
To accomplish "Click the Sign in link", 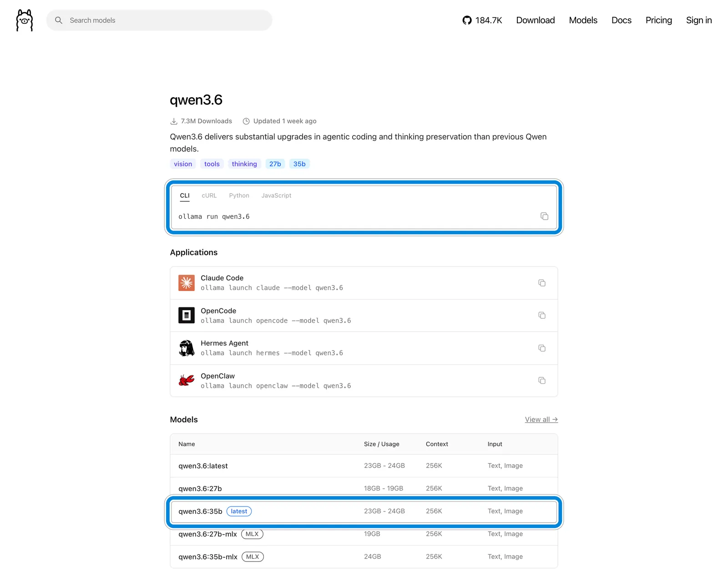I will [699, 20].
